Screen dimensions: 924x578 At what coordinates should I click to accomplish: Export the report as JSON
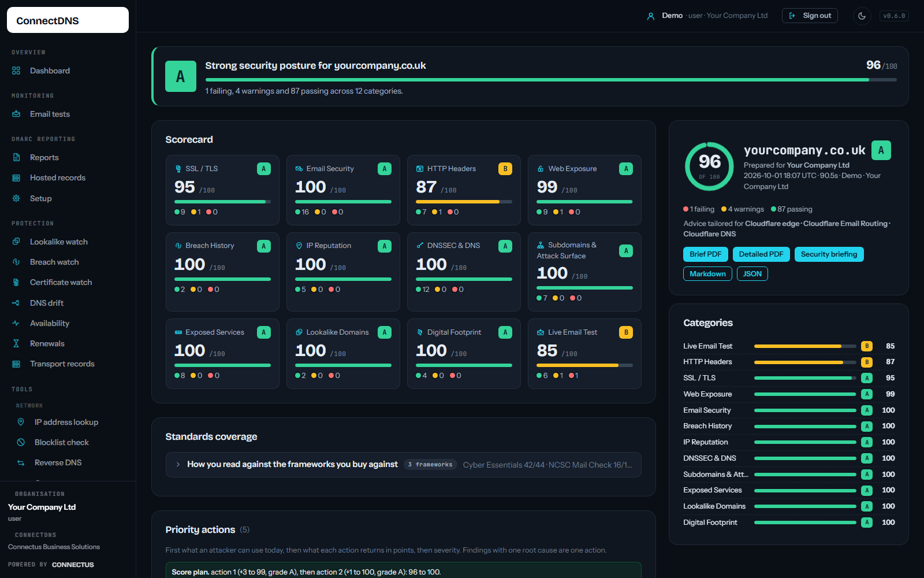[x=752, y=274]
